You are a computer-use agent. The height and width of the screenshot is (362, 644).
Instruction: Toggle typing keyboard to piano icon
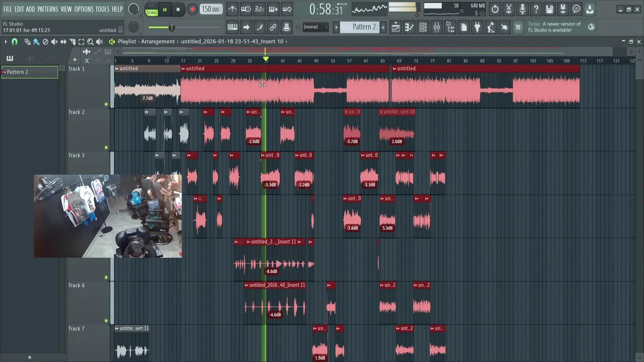click(x=232, y=27)
